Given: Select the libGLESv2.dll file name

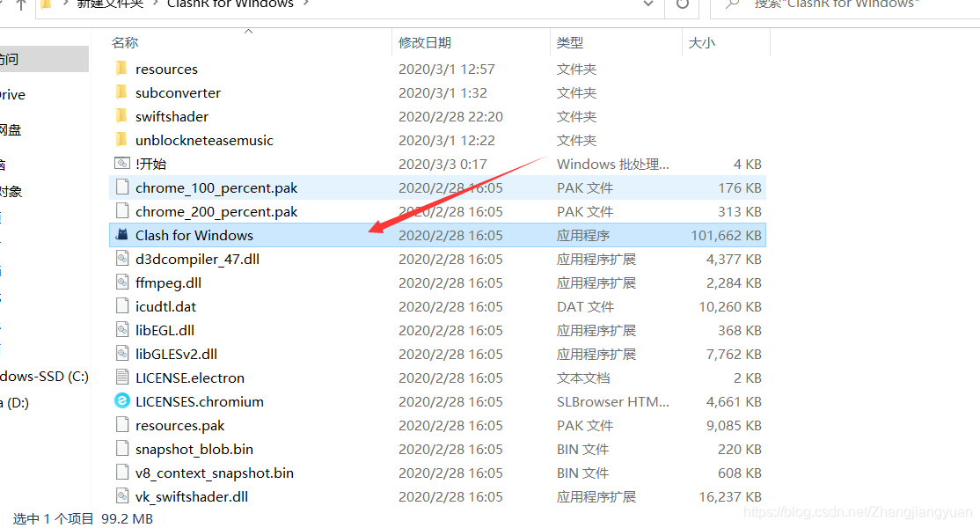Looking at the screenshot, I should 176,354.
